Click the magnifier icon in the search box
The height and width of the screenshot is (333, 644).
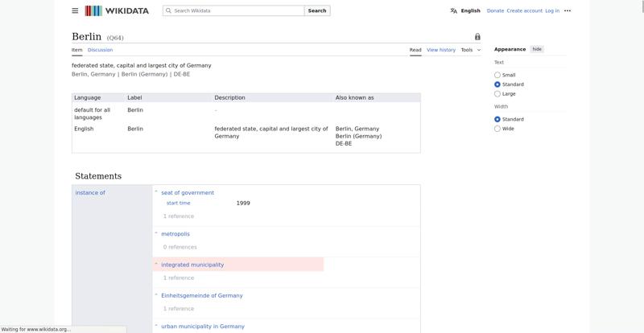(x=168, y=10)
